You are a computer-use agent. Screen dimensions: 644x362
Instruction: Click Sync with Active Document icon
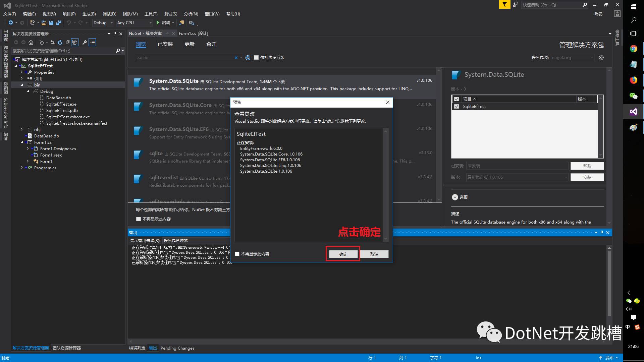coord(53,42)
